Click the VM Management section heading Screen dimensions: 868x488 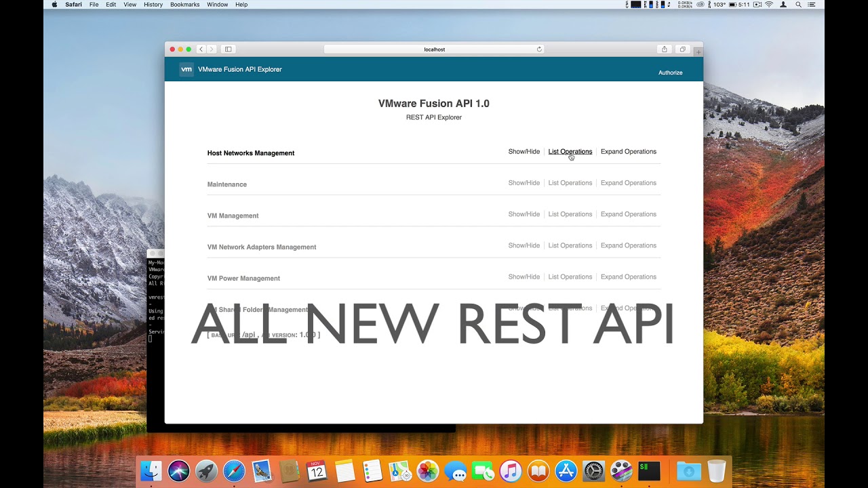tap(233, 216)
